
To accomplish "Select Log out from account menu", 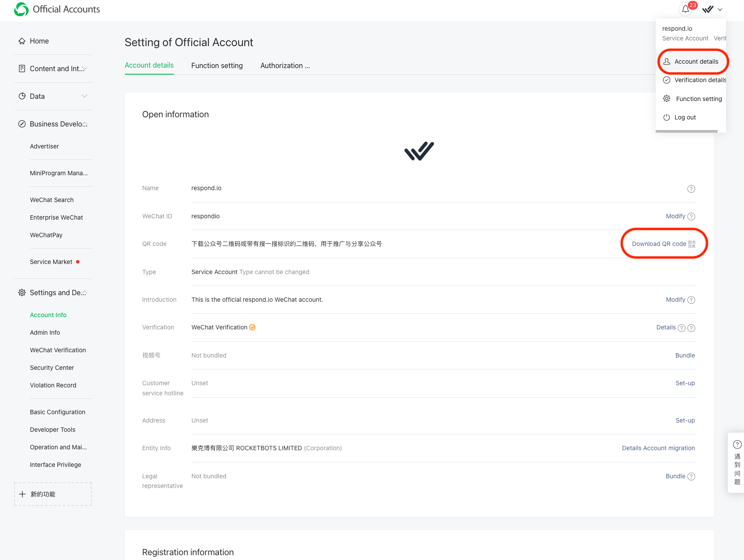I will tap(685, 117).
